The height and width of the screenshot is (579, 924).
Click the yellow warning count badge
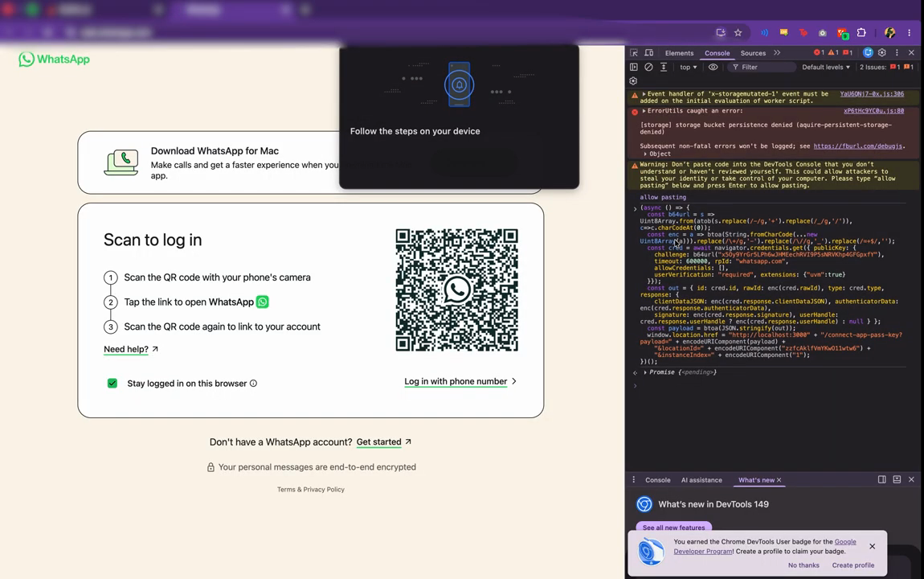point(833,52)
